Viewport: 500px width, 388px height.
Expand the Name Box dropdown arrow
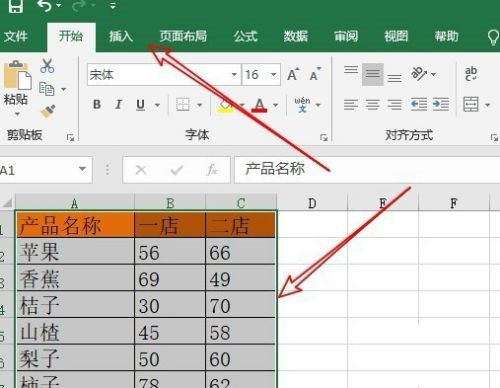(x=82, y=169)
